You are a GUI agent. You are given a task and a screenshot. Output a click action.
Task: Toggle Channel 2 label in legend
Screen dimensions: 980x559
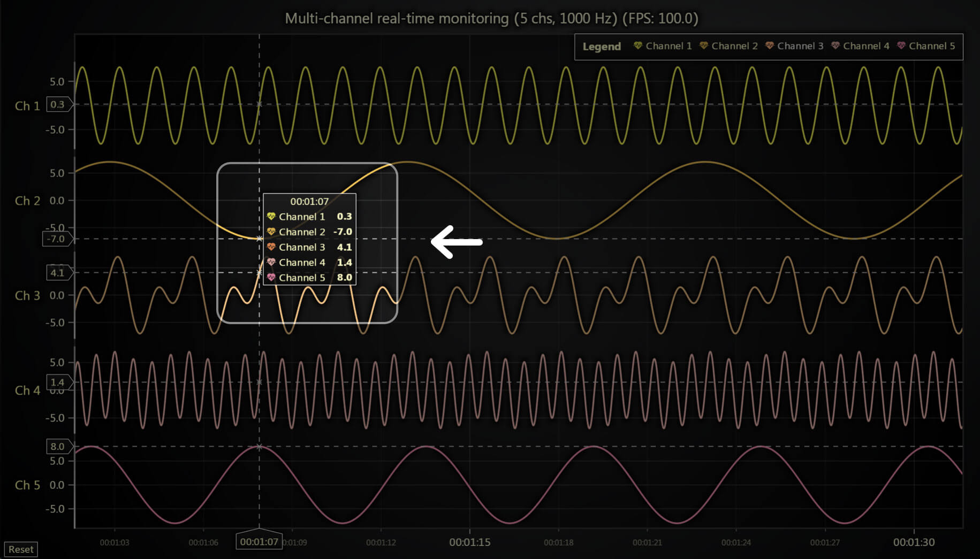click(734, 46)
